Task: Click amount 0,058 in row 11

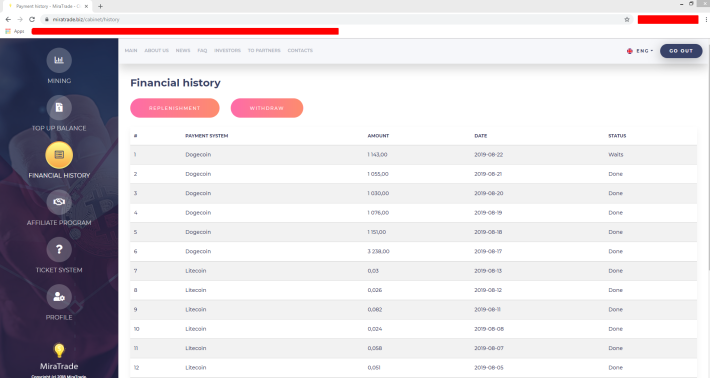Action: tap(374, 348)
